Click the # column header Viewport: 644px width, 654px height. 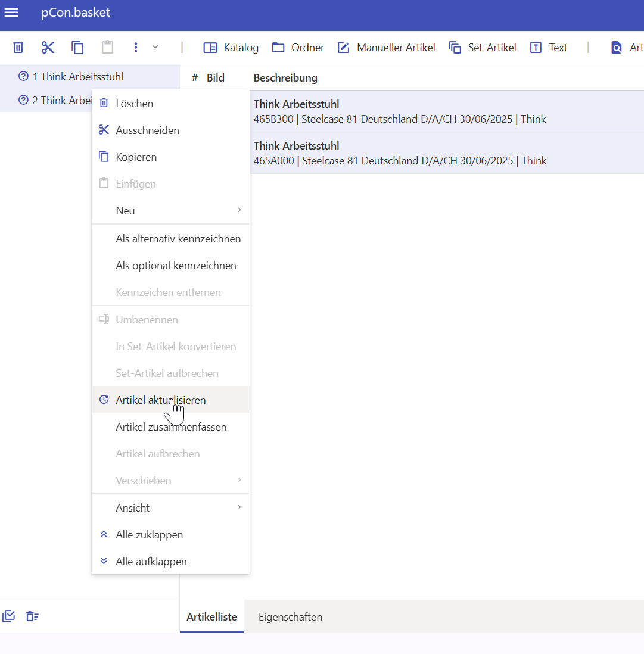(x=195, y=78)
